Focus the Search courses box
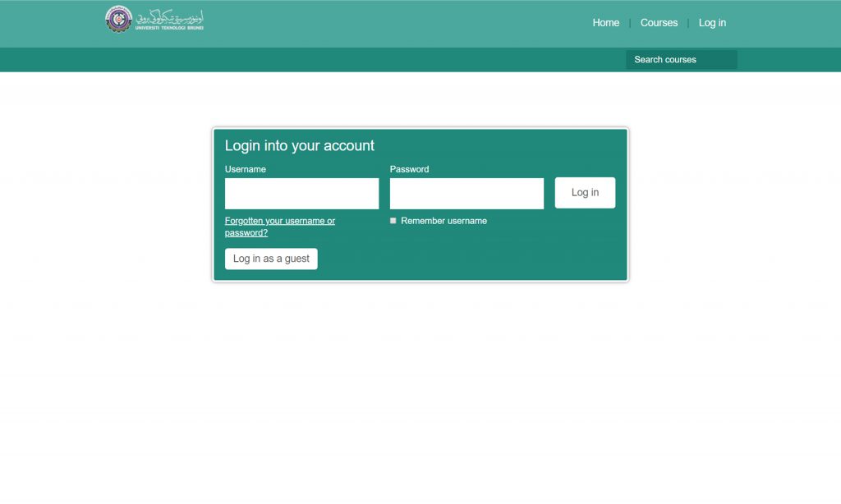Viewport: 841px width, 504px height. click(681, 60)
